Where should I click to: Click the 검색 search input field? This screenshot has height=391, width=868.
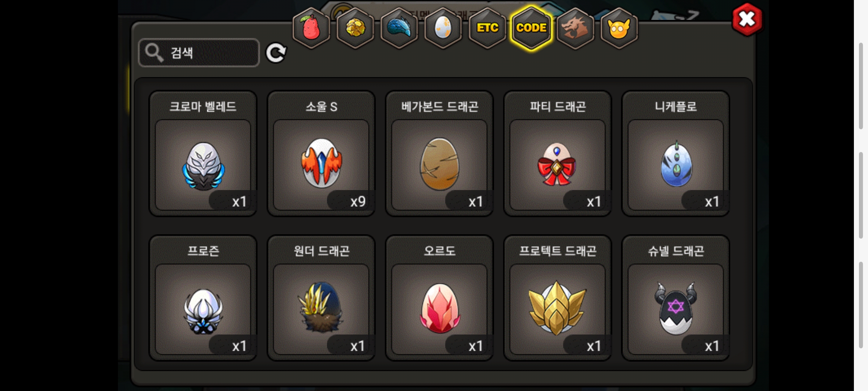click(x=199, y=53)
